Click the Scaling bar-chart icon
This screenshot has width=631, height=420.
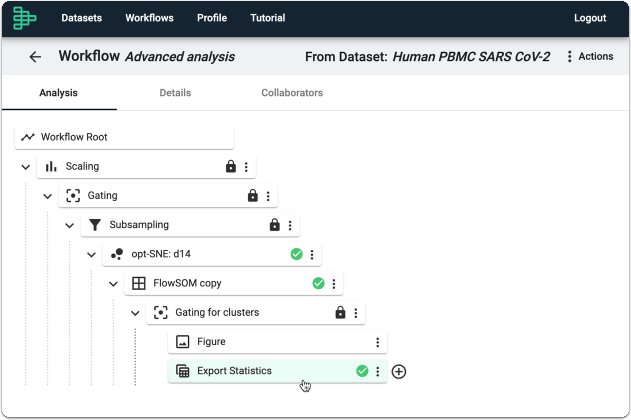coord(51,166)
